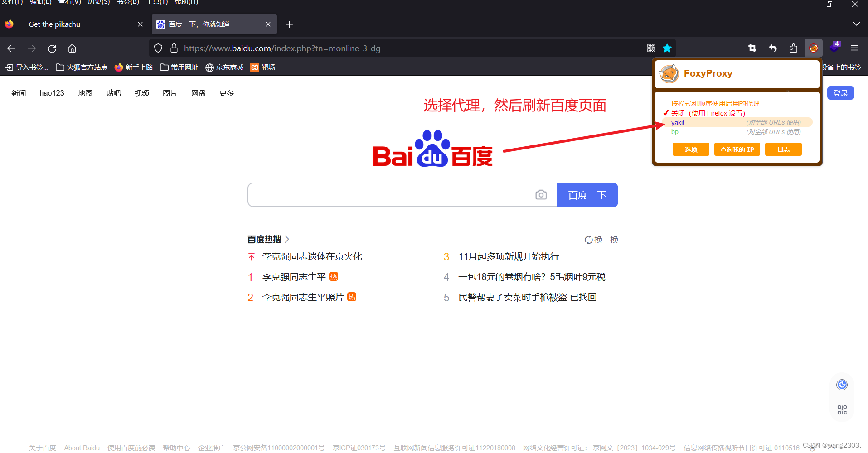Open 帮助中心 footer link
Viewport: 868px width, 453px height.
tap(176, 448)
